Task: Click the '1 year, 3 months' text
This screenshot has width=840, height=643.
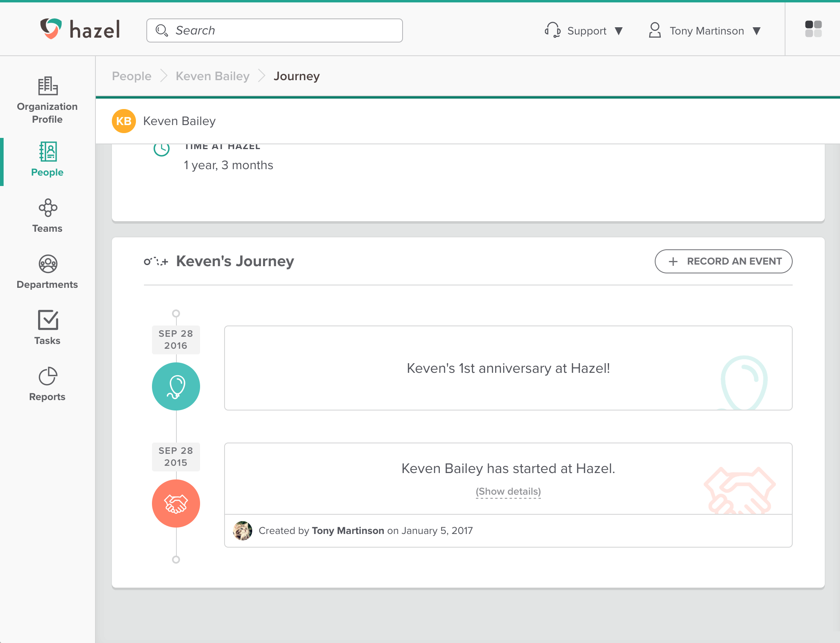Action: point(229,165)
